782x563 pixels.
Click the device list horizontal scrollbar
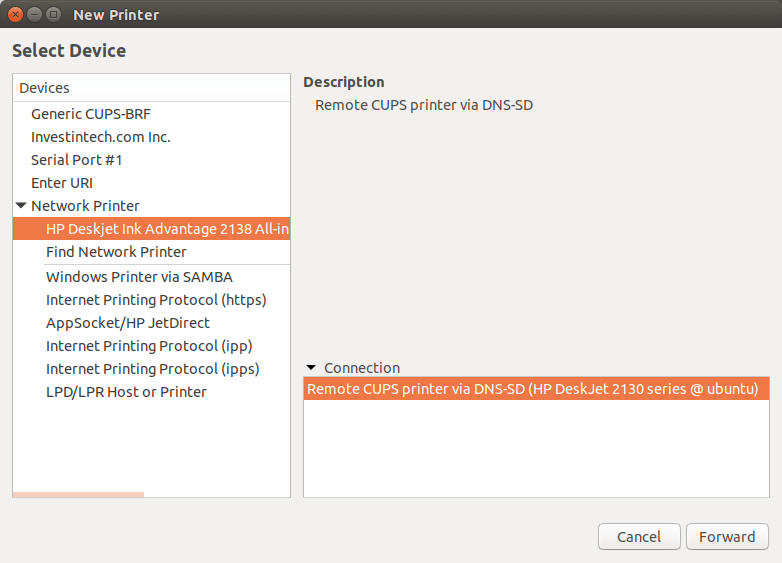click(x=78, y=494)
